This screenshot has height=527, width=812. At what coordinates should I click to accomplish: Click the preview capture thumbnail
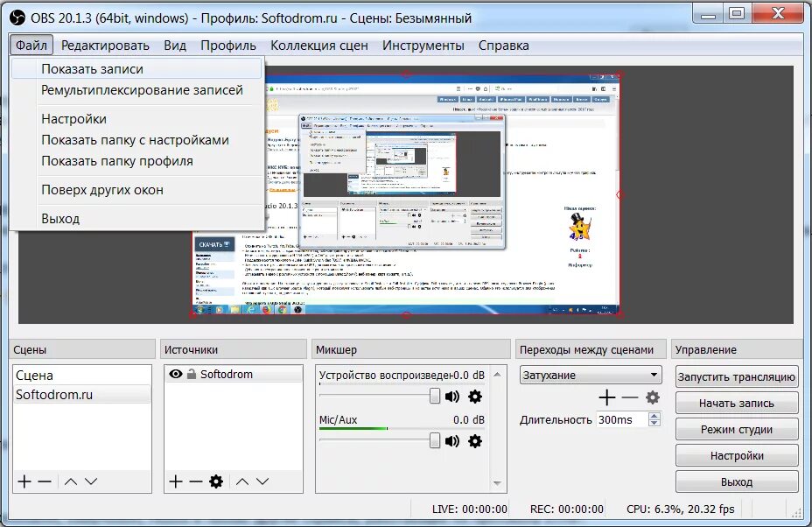406,194
